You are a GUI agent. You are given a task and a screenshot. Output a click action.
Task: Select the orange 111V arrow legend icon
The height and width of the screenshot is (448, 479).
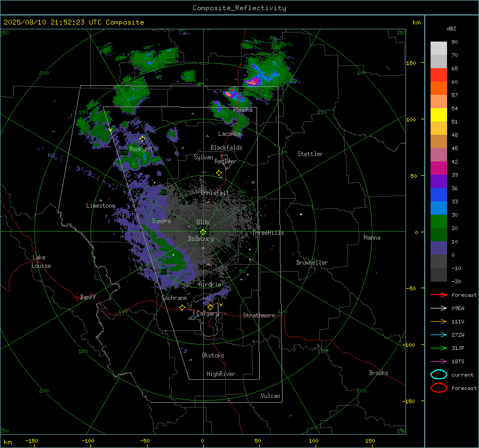pyautogui.click(x=439, y=321)
